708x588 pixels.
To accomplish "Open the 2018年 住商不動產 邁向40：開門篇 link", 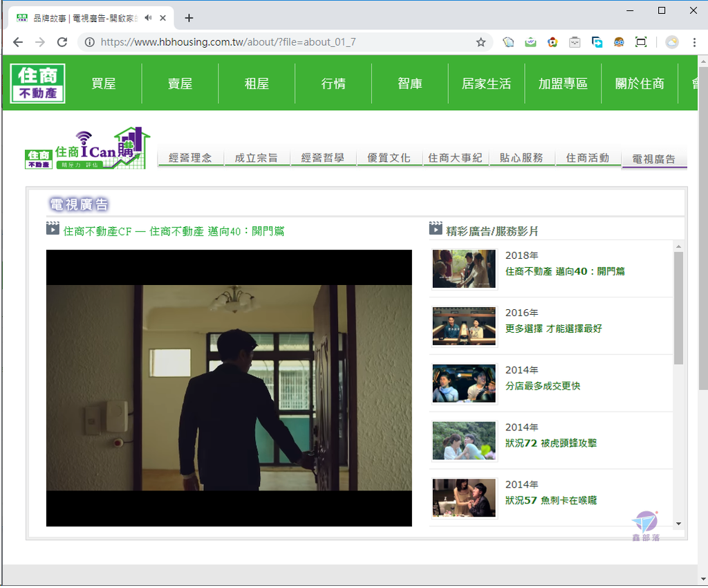I will point(565,271).
